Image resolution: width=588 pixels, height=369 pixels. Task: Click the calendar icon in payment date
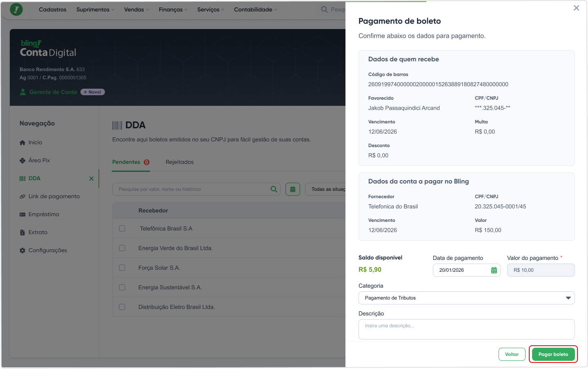[494, 270]
